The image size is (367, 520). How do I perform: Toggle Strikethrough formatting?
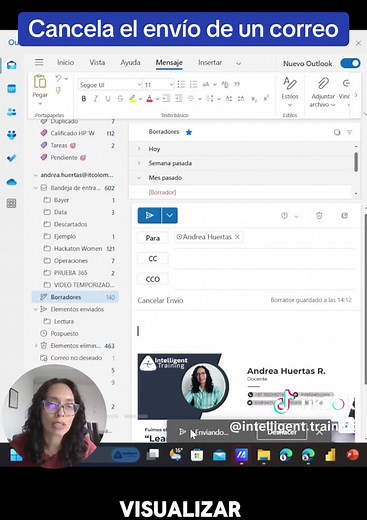point(120,99)
